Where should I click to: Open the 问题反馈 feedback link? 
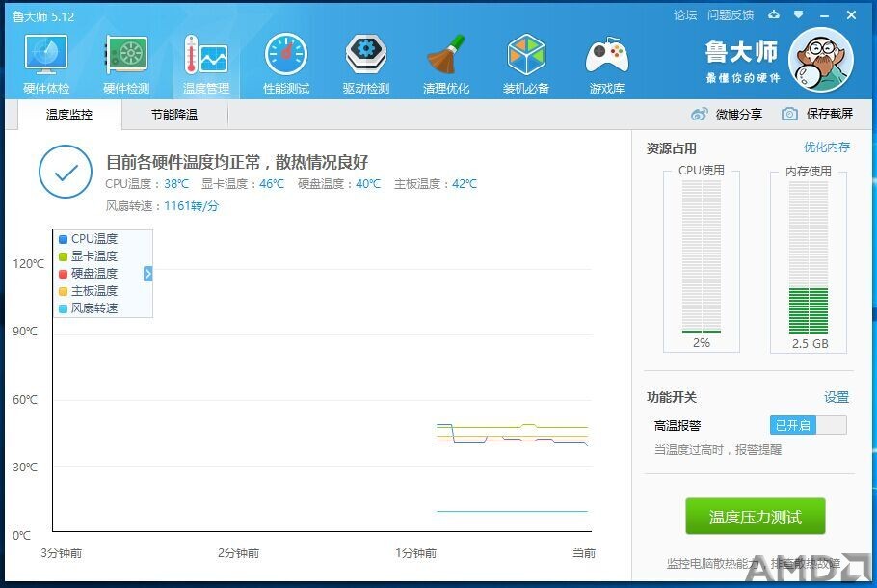pyautogui.click(x=730, y=15)
